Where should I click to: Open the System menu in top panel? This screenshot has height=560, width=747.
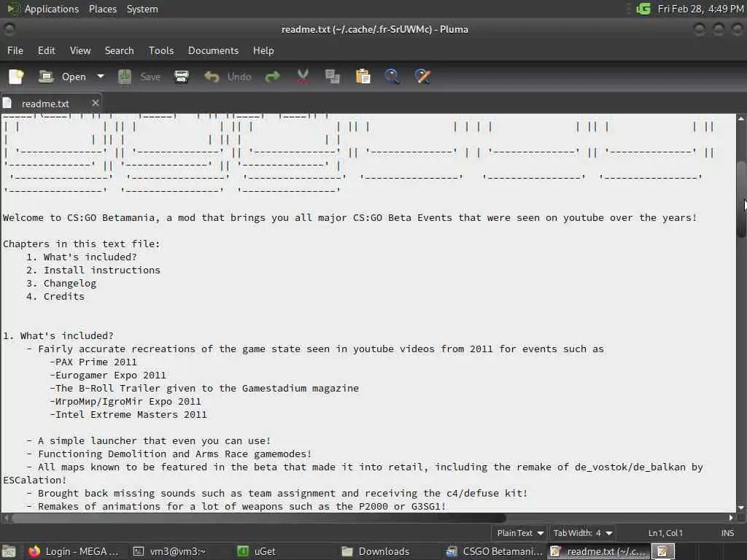click(x=142, y=9)
